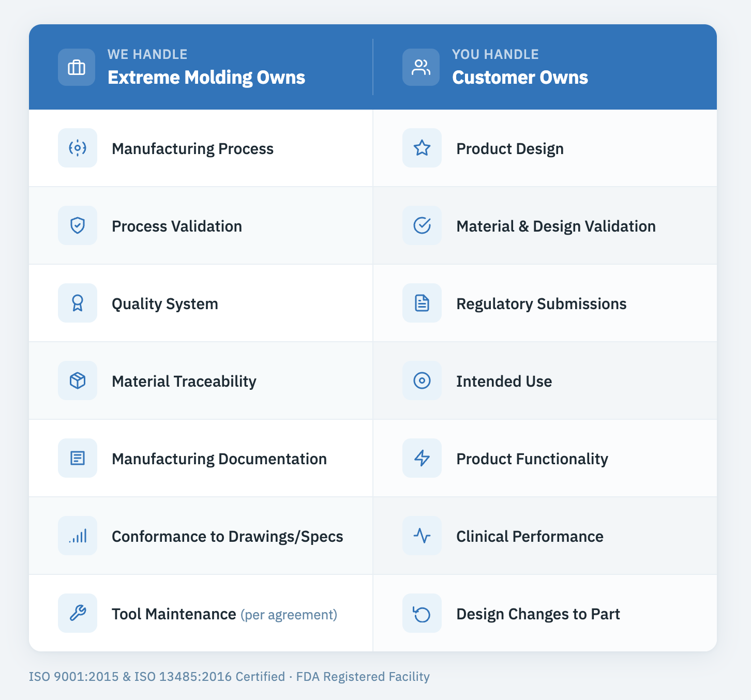Click the 'YOU HANDLE' label
This screenshot has width=751, height=700.
click(x=495, y=54)
